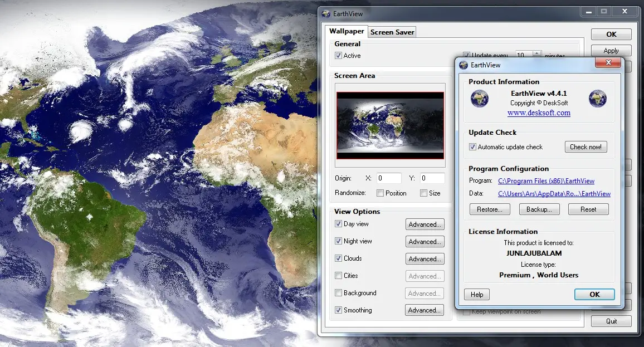Click the Restore... button

490,209
